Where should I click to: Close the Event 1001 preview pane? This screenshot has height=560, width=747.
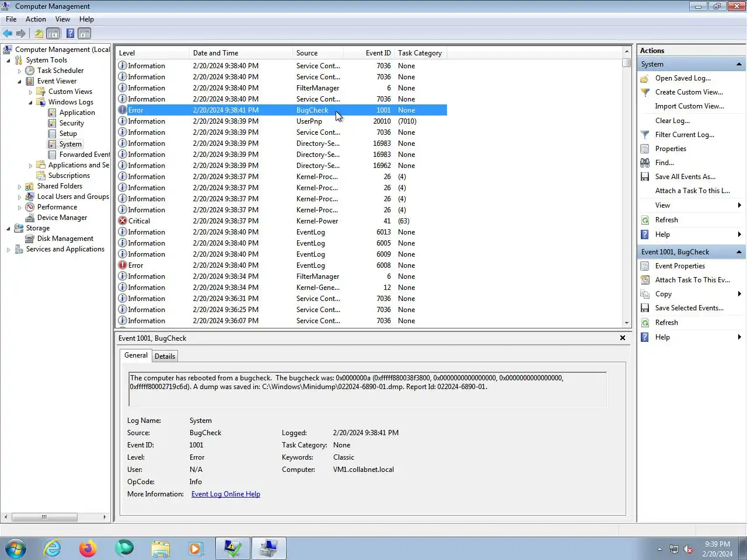coord(623,338)
